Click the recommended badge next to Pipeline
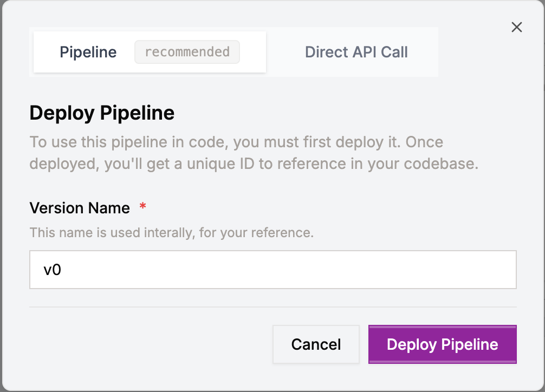545x392 pixels. (187, 52)
